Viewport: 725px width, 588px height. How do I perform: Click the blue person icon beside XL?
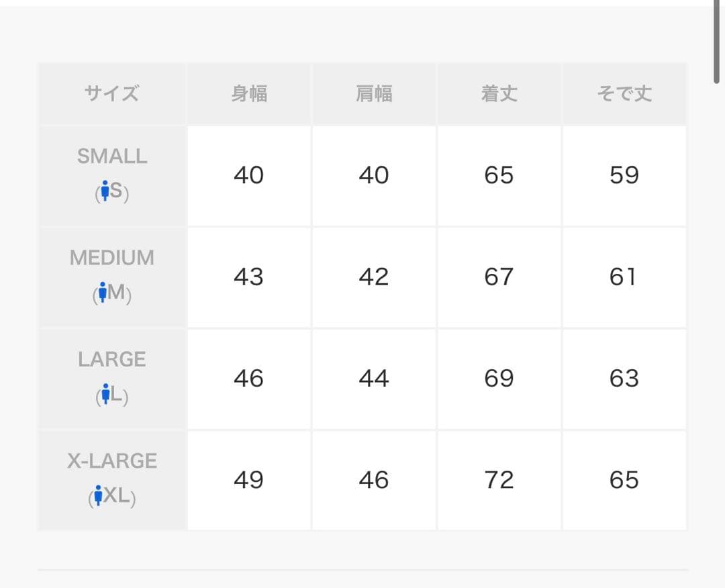[98, 495]
